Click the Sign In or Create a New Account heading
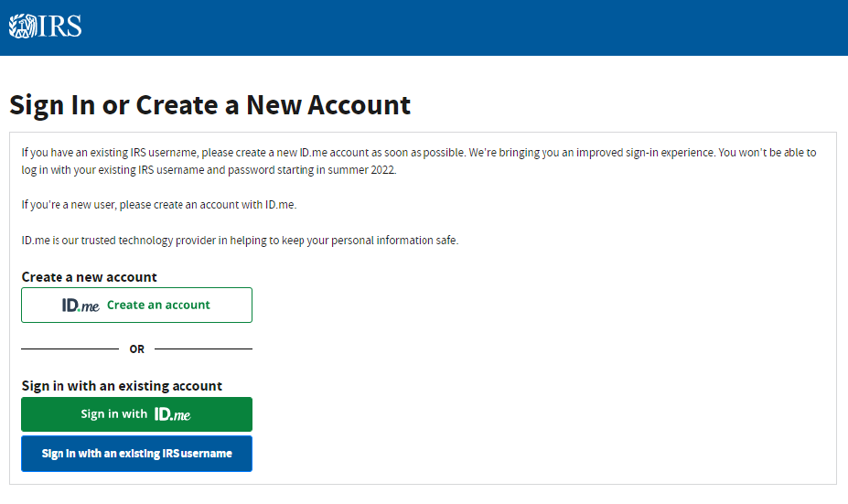The height and width of the screenshot is (504, 848). (x=209, y=105)
